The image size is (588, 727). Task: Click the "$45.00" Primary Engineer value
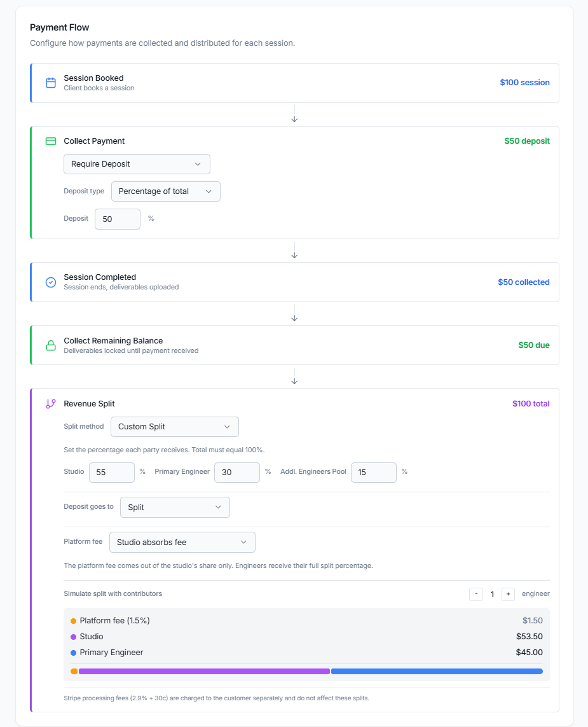tap(529, 653)
